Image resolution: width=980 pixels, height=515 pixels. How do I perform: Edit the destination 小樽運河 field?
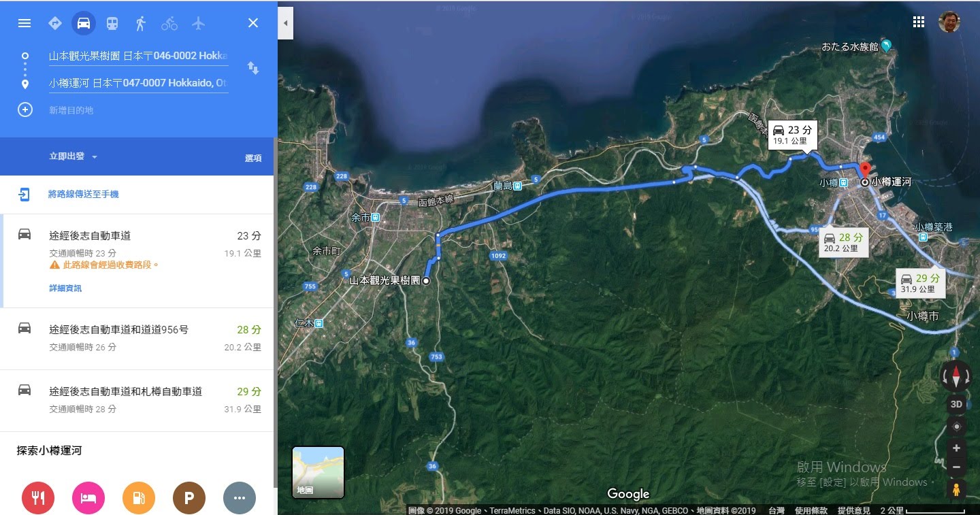pos(138,83)
